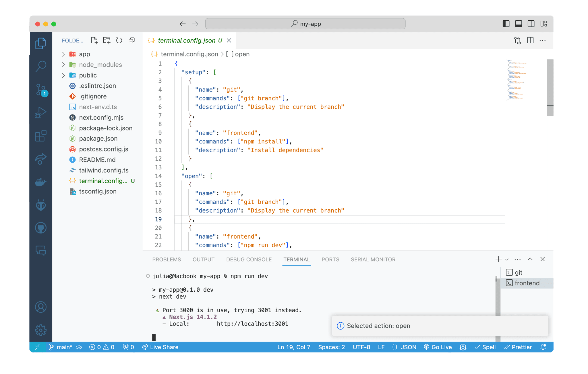The width and height of the screenshot is (588, 374).
Task: Refresh the explorer file tree
Action: click(119, 40)
